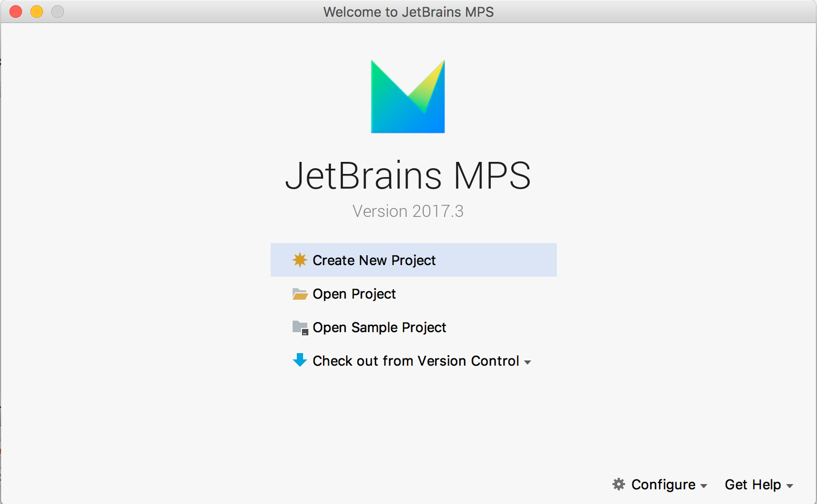Minimize the welcome window
This screenshot has height=504, width=817.
click(x=36, y=11)
